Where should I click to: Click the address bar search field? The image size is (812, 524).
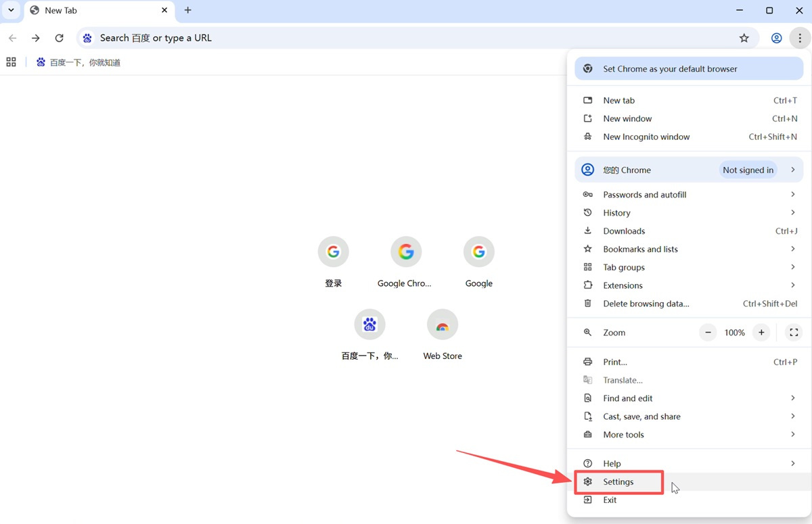(x=406, y=39)
